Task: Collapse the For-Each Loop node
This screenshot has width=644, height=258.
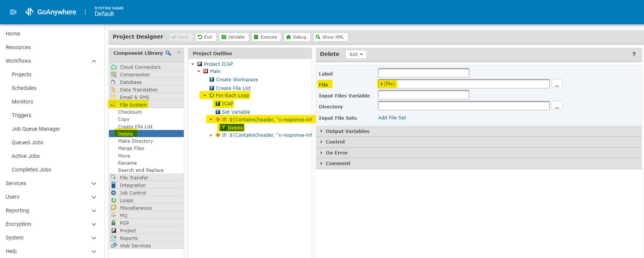Action: click(205, 95)
